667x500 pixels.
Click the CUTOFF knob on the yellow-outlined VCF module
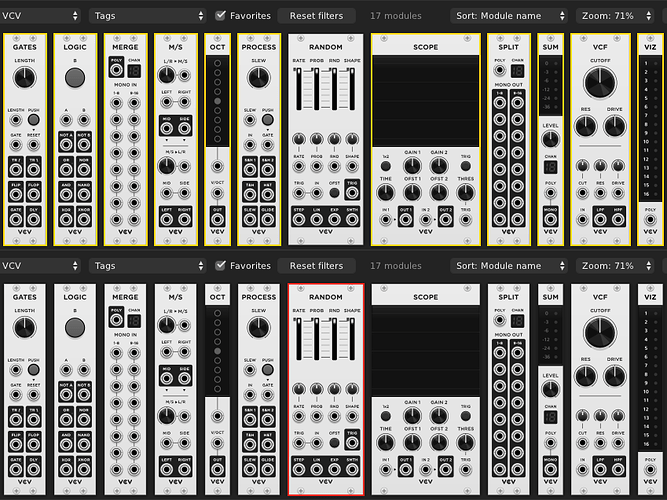pos(600,82)
